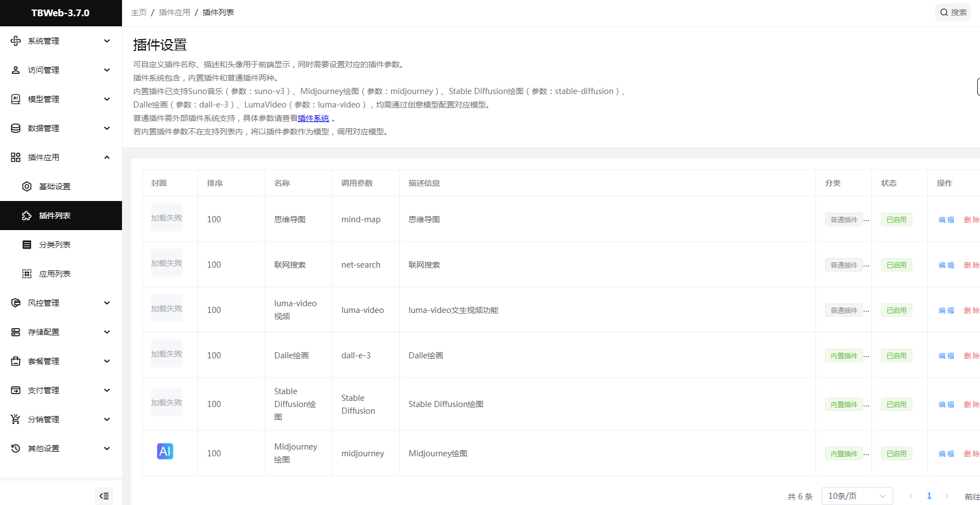This screenshot has height=505, width=980.
Task: Click the failed cover of 思维导图 row
Action: click(167, 218)
